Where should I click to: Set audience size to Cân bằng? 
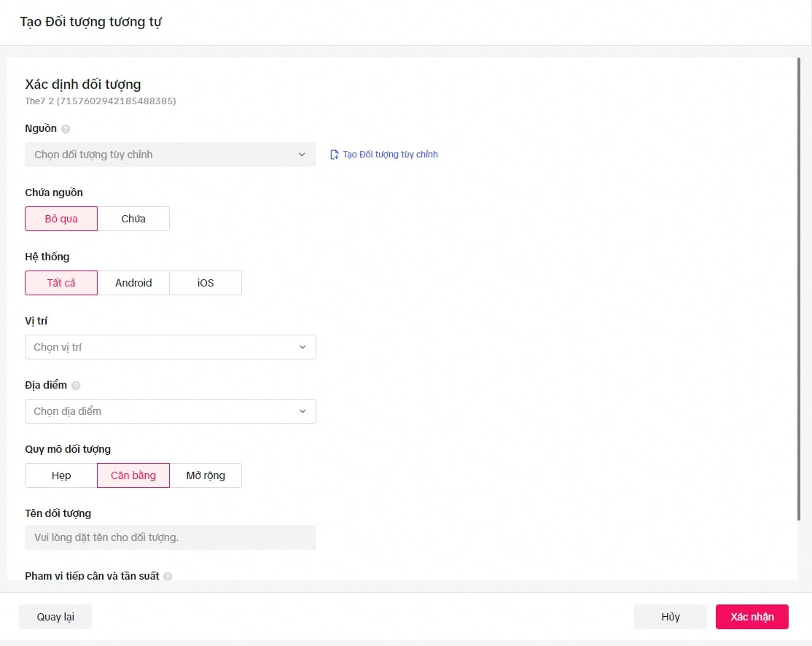[133, 475]
